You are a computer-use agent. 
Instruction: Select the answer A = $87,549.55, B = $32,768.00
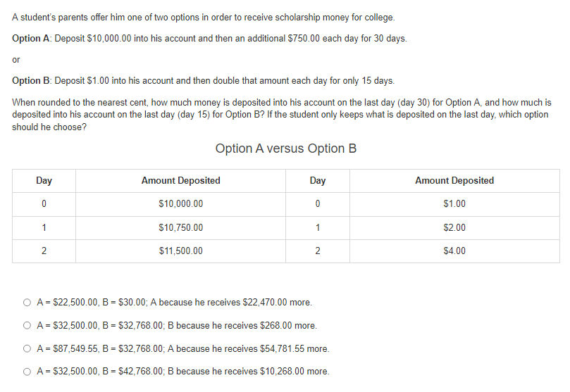[27, 348]
